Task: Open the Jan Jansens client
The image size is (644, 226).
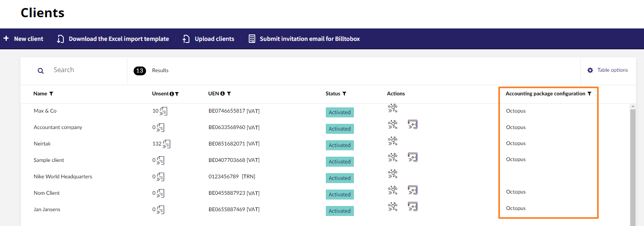Action: 47,210
